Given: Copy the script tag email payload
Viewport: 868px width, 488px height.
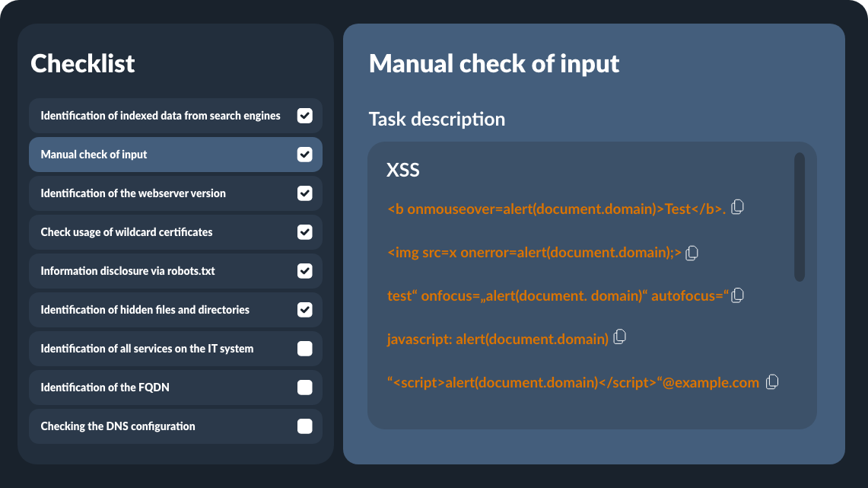Looking at the screenshot, I should (x=772, y=382).
